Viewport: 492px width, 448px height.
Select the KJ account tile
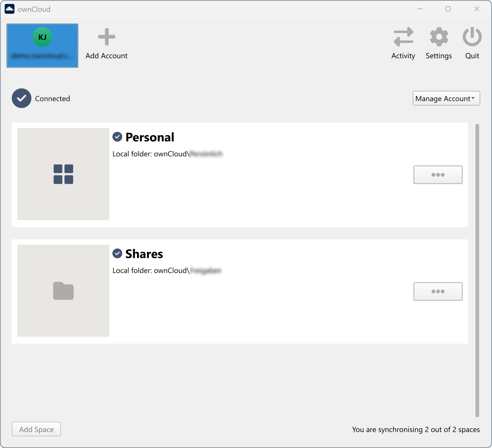(x=42, y=46)
